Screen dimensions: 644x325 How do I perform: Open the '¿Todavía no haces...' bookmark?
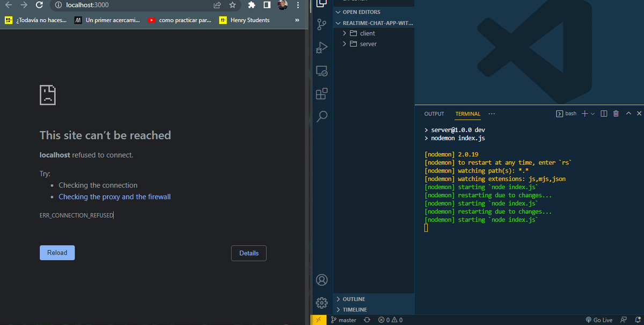coord(36,20)
